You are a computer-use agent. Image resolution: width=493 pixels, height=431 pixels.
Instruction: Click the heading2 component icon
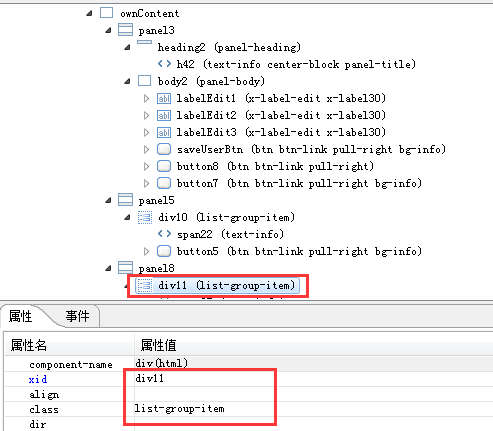pyautogui.click(x=144, y=42)
